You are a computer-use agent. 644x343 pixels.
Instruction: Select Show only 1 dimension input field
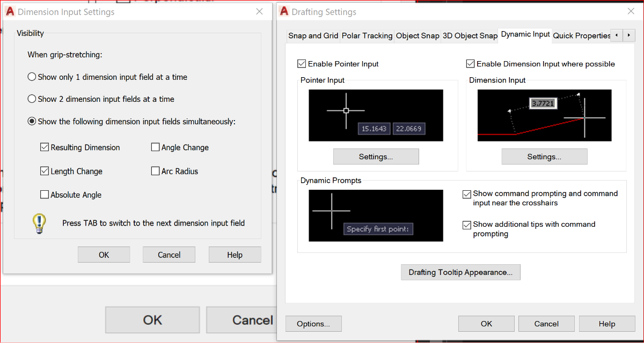pos(32,77)
